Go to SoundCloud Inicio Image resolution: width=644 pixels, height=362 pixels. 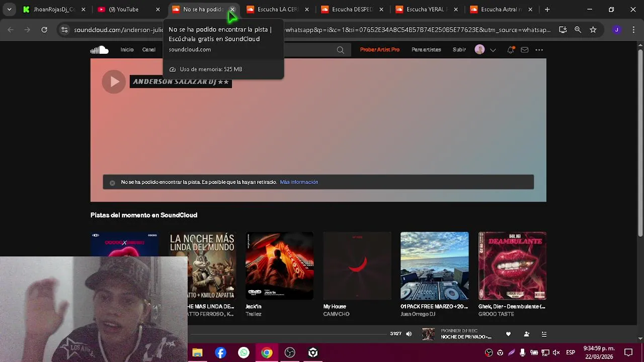[x=127, y=50]
